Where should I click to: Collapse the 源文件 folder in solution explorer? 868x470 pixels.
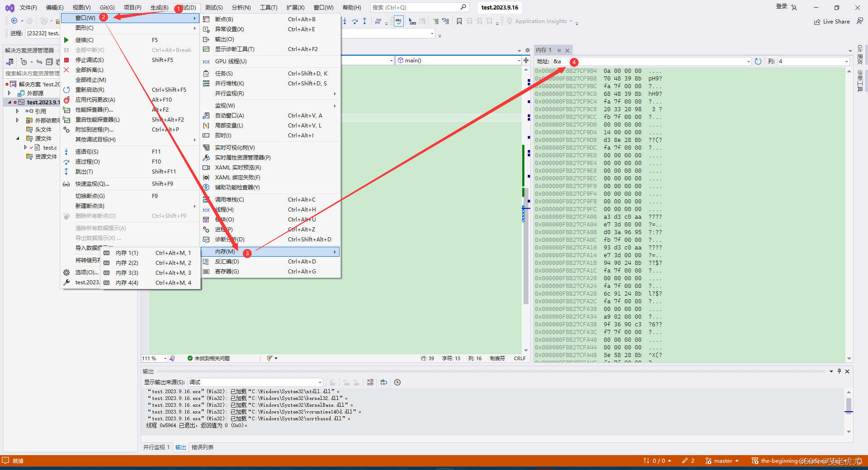point(18,138)
